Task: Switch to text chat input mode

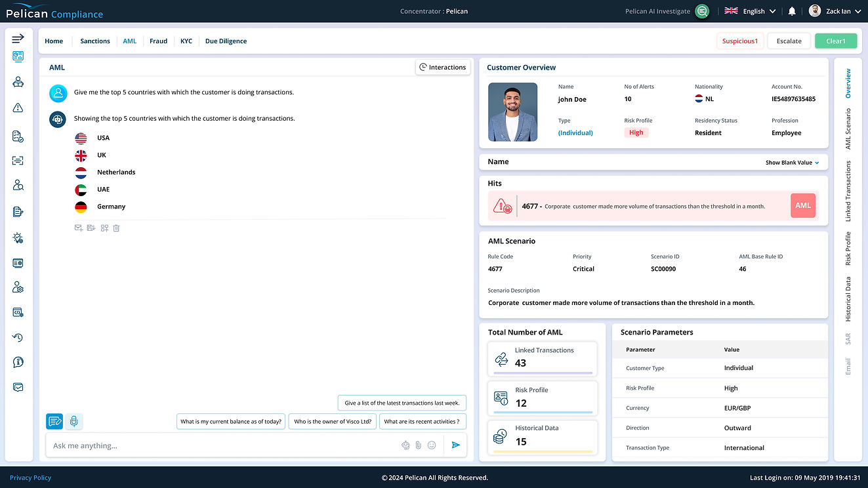Action: [54, 421]
